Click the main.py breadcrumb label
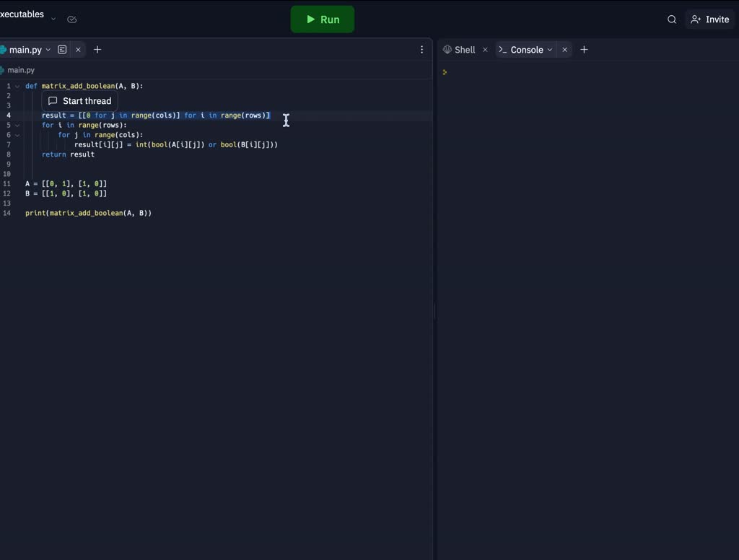 click(21, 70)
